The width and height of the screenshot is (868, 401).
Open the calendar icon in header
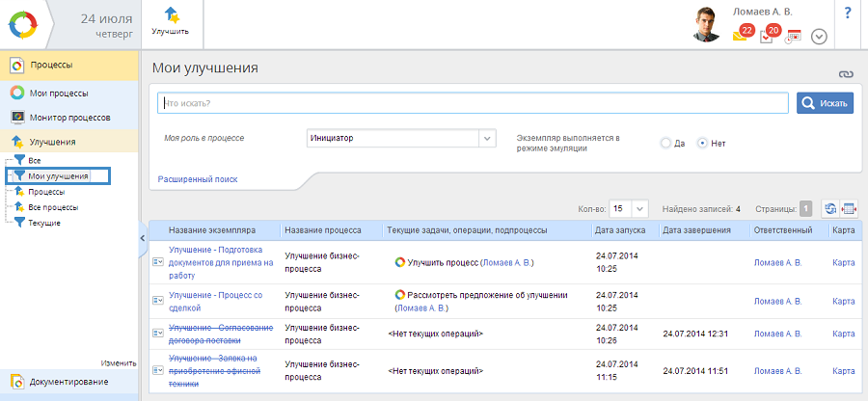tap(794, 37)
